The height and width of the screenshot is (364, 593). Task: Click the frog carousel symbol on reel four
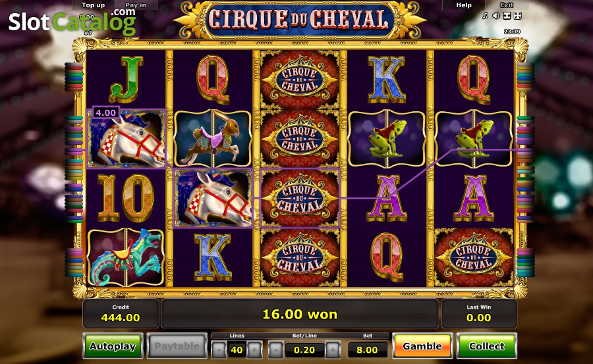click(x=387, y=139)
